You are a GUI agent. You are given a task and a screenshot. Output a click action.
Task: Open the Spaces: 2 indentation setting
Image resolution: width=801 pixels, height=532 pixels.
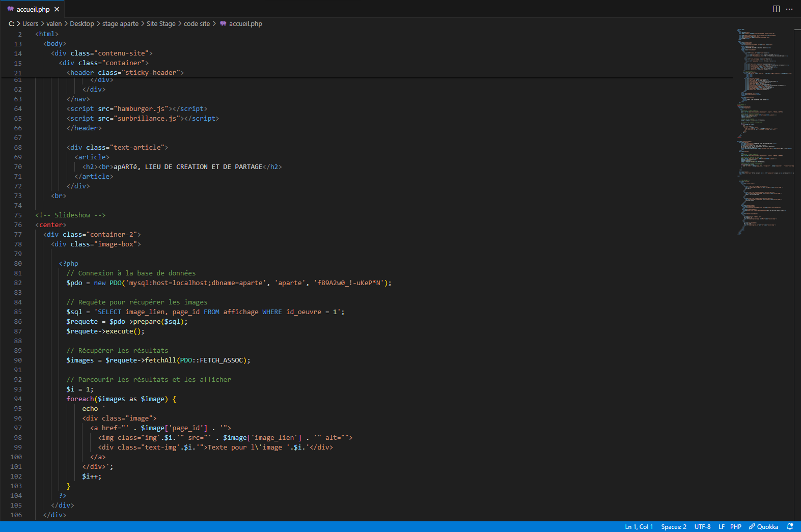[x=673, y=527]
